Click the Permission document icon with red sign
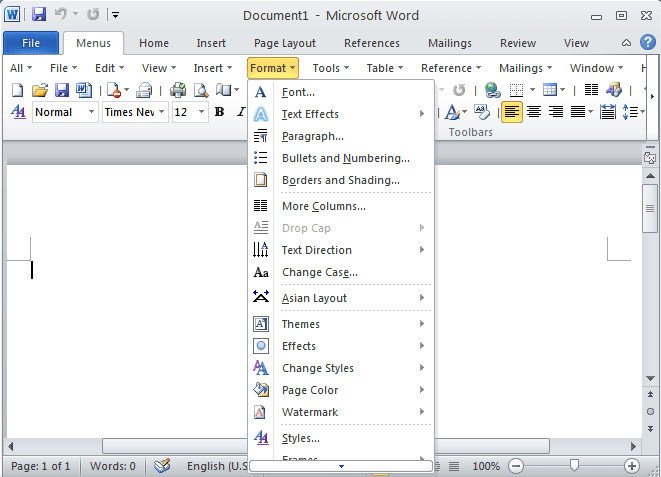Screen dimensions: 661x477 pos(114,90)
